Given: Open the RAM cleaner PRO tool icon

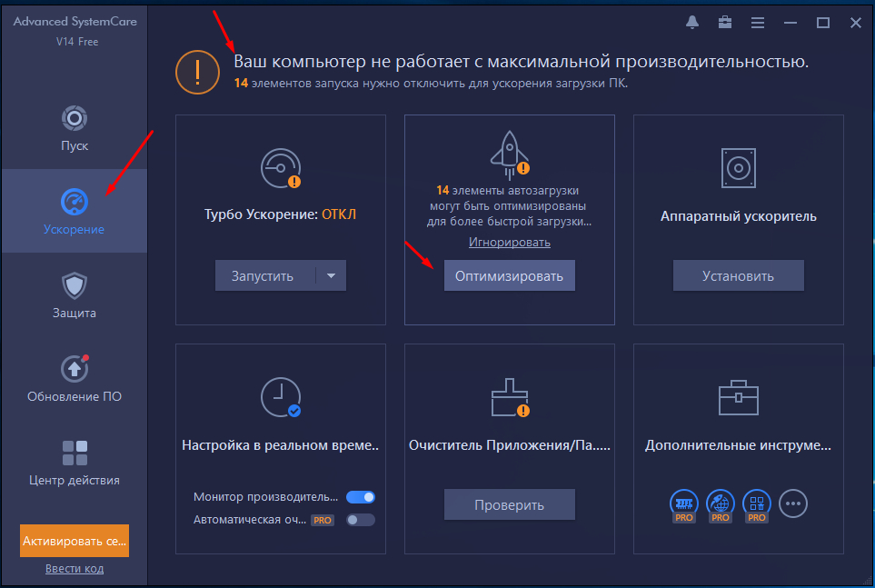Looking at the screenshot, I should click(x=684, y=505).
